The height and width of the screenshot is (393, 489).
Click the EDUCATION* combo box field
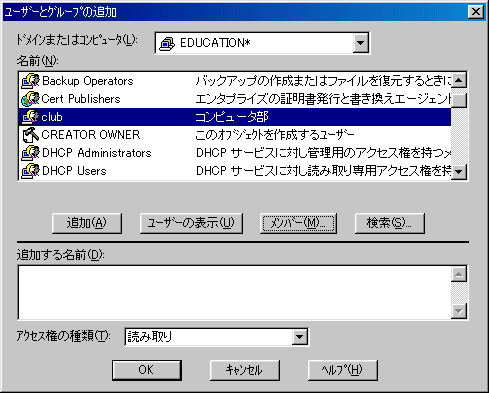click(262, 43)
